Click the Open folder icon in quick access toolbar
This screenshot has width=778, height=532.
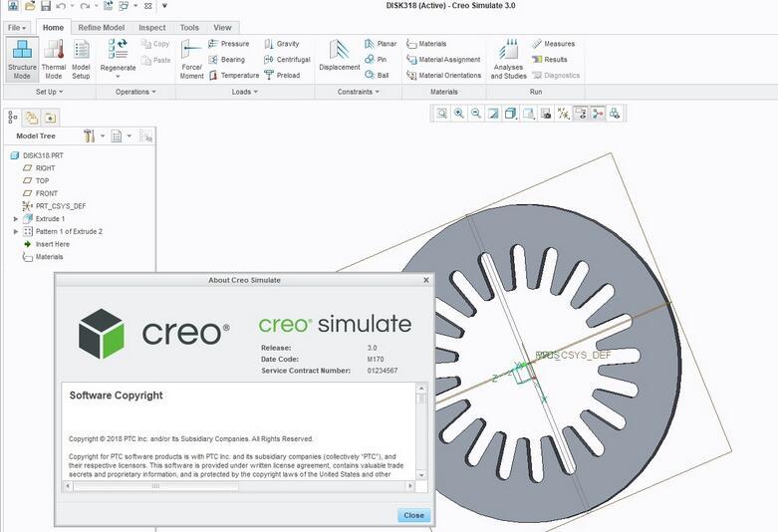[30, 6]
